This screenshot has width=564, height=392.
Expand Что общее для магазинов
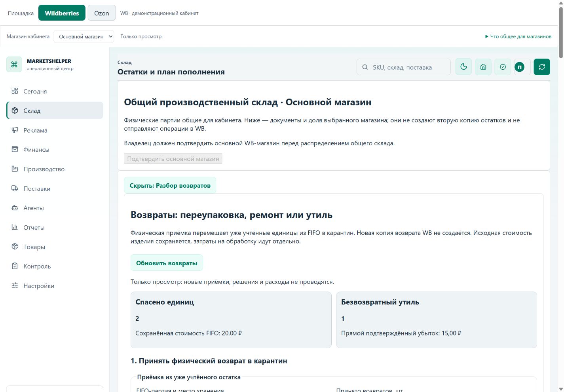(x=518, y=36)
